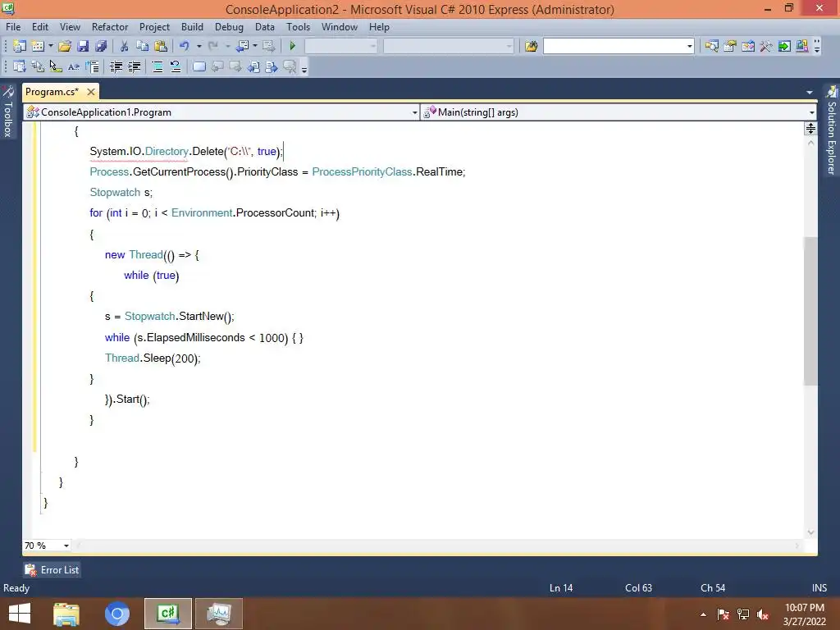Image resolution: width=840 pixels, height=630 pixels.
Task: Open File Explorer from the taskbar
Action: (66, 614)
